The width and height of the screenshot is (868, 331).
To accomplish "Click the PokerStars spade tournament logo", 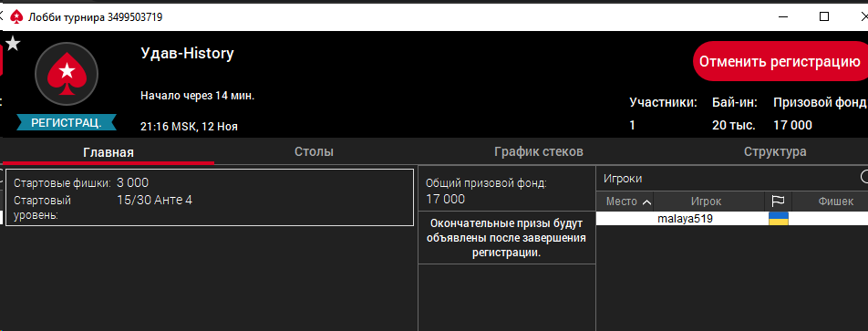I will (67, 73).
